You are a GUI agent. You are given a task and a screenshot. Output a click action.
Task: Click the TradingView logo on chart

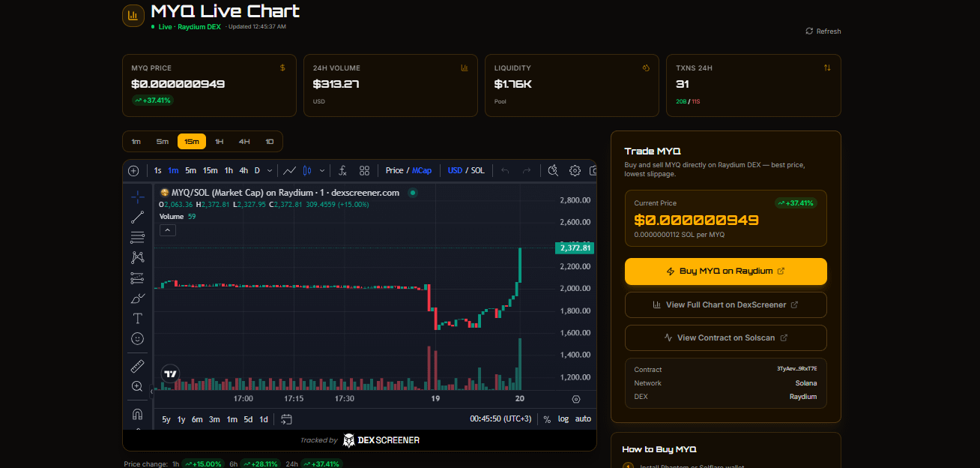[x=171, y=373]
